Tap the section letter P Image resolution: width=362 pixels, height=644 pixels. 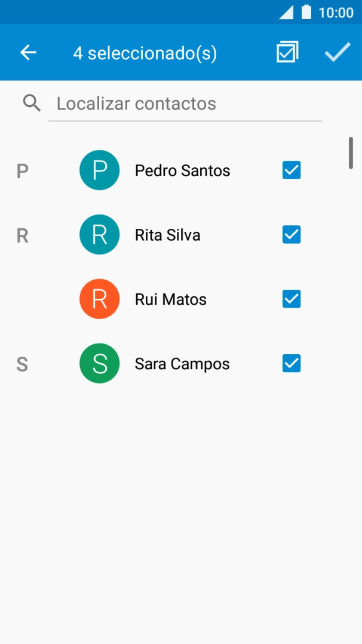tap(22, 170)
